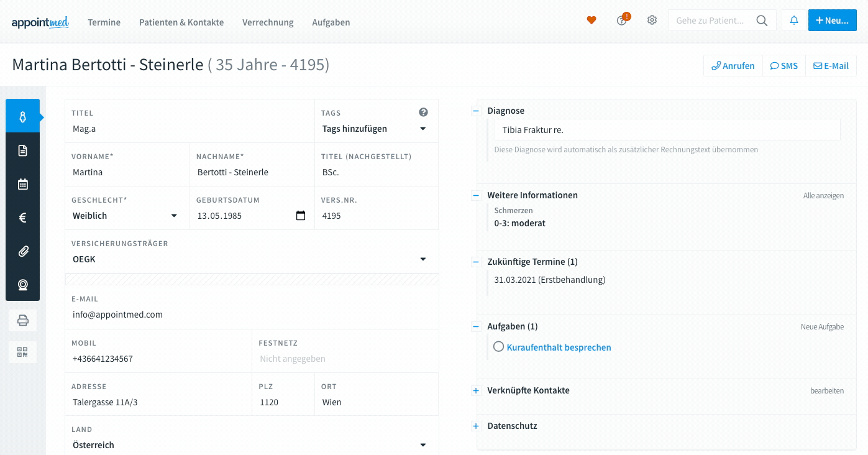
Task: Open the Euro billing tab in the sidebar
Action: [23, 218]
